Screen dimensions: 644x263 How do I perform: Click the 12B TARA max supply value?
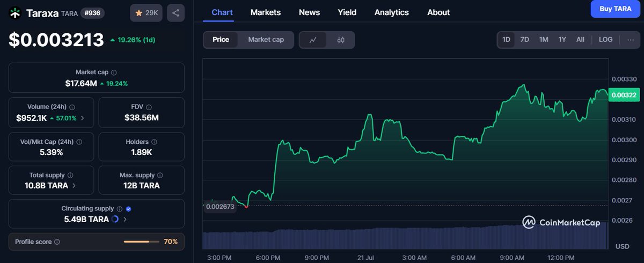tap(142, 186)
